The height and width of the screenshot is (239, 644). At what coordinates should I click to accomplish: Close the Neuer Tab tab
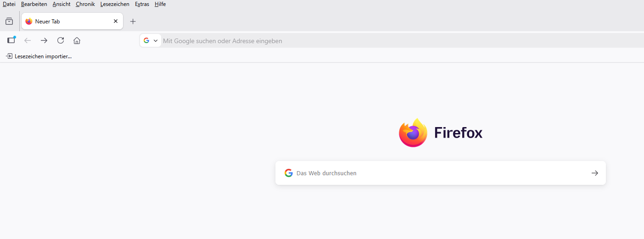(116, 22)
